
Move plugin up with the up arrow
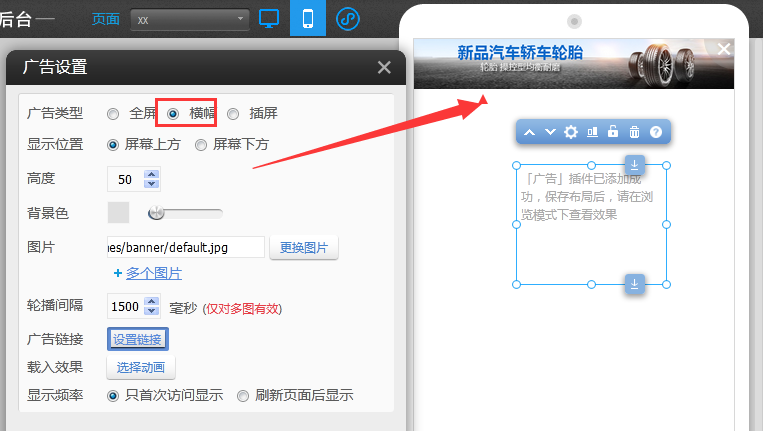(529, 132)
